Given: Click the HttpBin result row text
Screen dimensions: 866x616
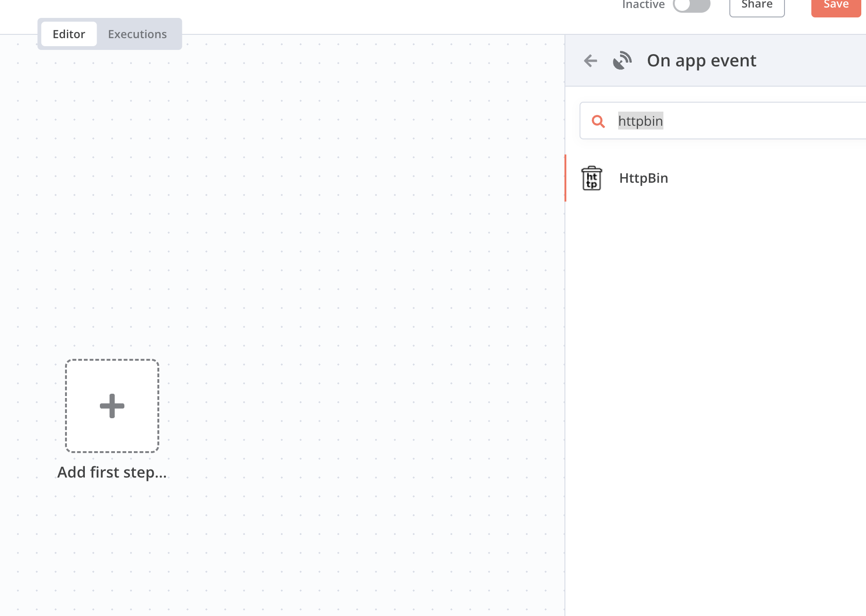Looking at the screenshot, I should [x=644, y=178].
